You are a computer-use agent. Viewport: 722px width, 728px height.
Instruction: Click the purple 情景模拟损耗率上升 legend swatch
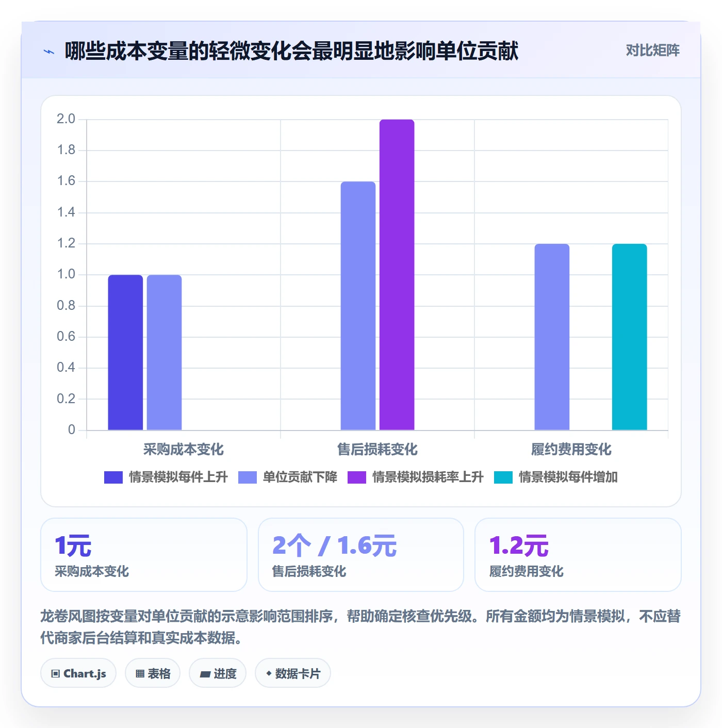[357, 477]
